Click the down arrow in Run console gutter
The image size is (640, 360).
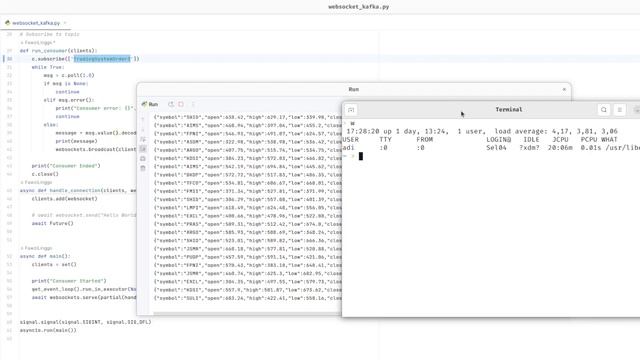click(x=143, y=130)
